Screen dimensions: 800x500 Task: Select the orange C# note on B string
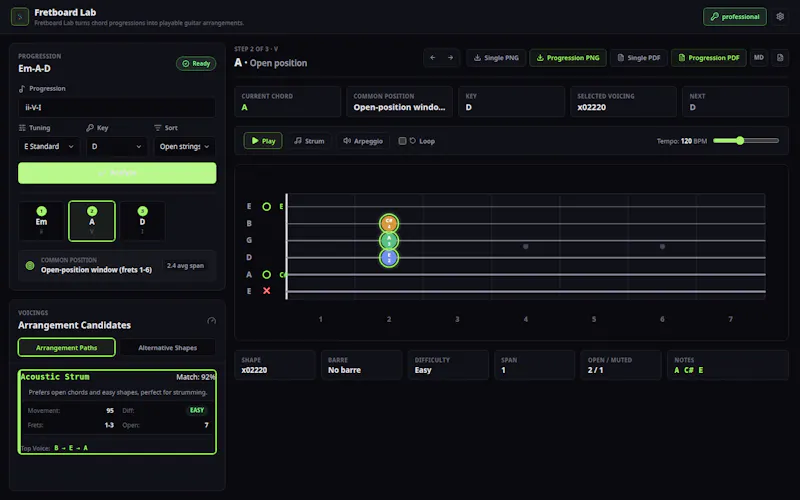[x=389, y=223]
